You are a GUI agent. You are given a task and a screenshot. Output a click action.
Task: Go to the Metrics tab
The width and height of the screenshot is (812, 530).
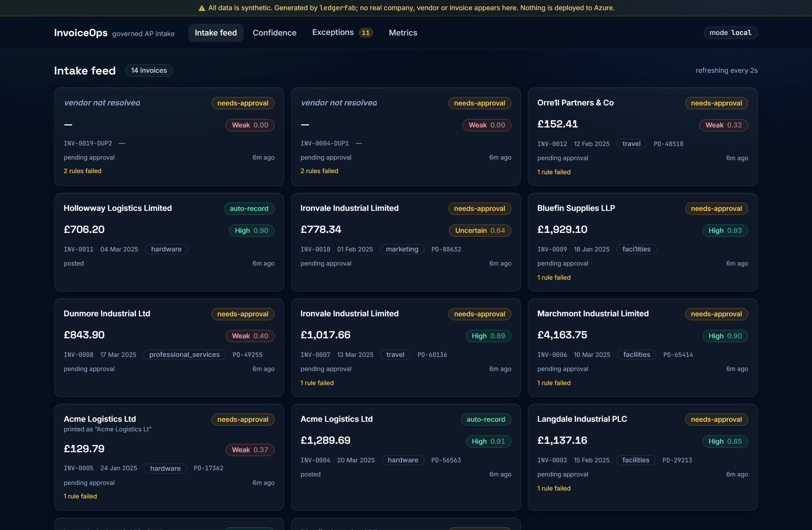403,33
